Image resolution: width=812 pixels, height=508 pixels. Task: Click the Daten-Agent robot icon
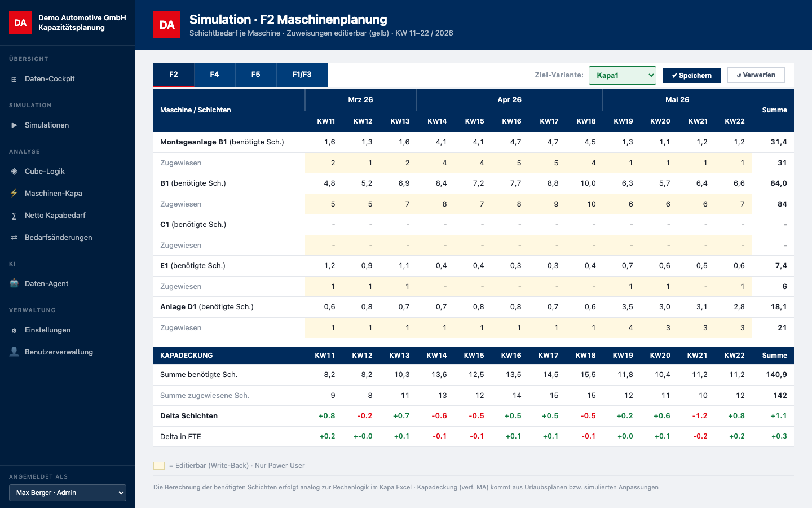pos(14,283)
